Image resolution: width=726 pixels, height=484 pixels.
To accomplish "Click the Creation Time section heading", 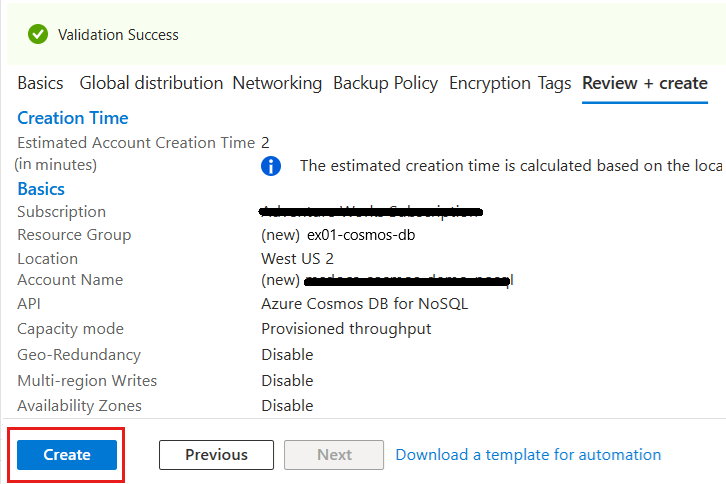I will tap(73, 118).
